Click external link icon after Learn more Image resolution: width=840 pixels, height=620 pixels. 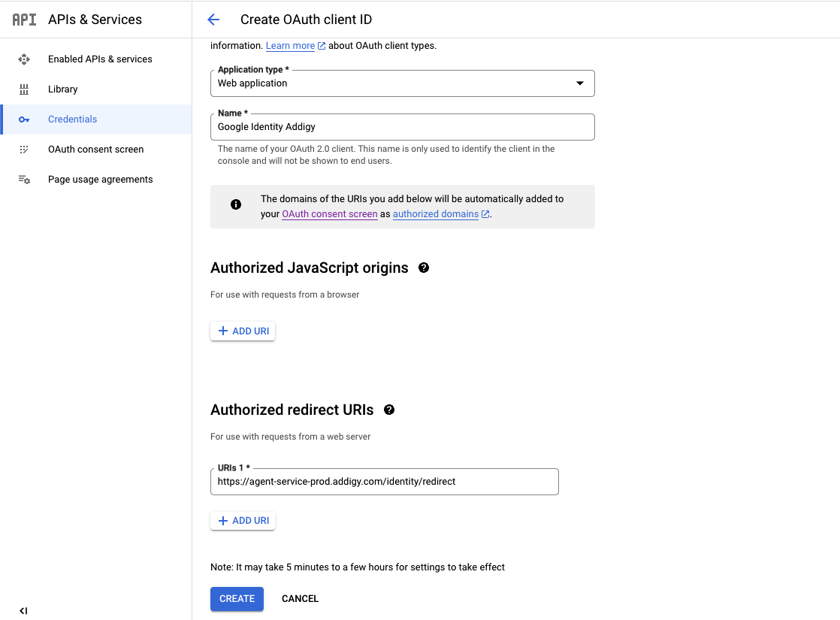(322, 46)
